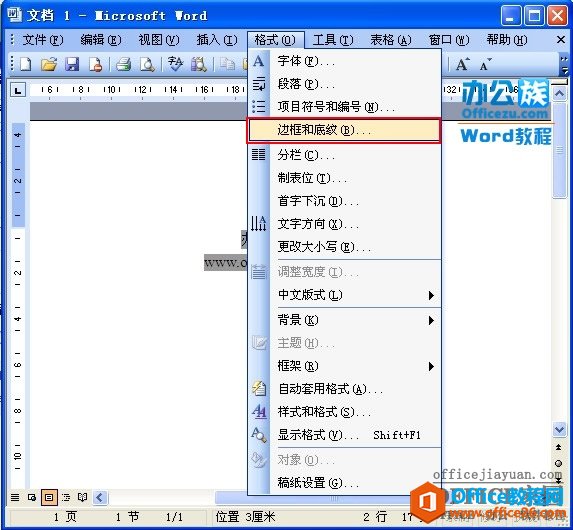
Task: Click the 格式(O) menu header
Action: click(275, 39)
